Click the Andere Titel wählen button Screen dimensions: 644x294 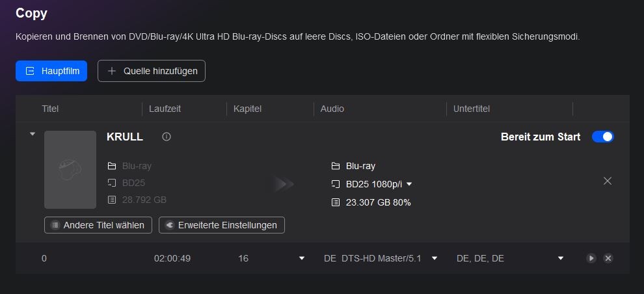(98, 225)
